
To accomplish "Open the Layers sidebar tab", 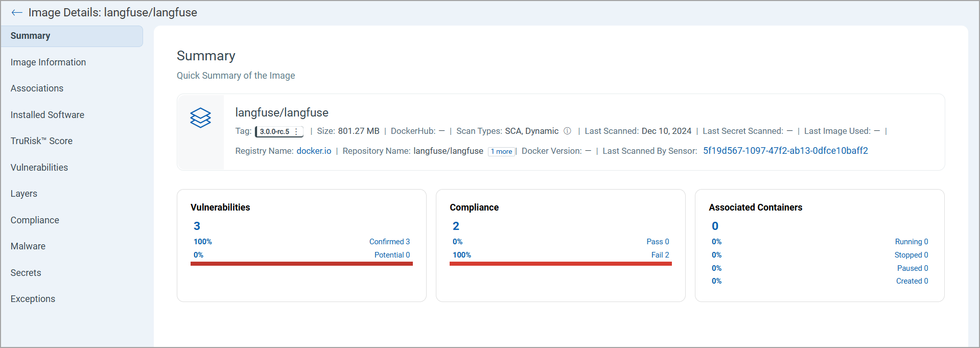I will point(24,194).
